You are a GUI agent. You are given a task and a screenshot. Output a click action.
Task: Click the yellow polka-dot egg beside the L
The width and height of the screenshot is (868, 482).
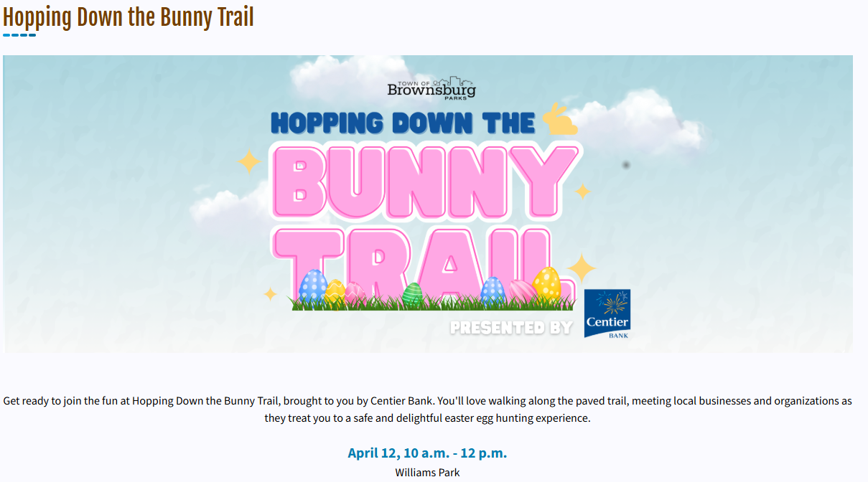pyautogui.click(x=547, y=284)
